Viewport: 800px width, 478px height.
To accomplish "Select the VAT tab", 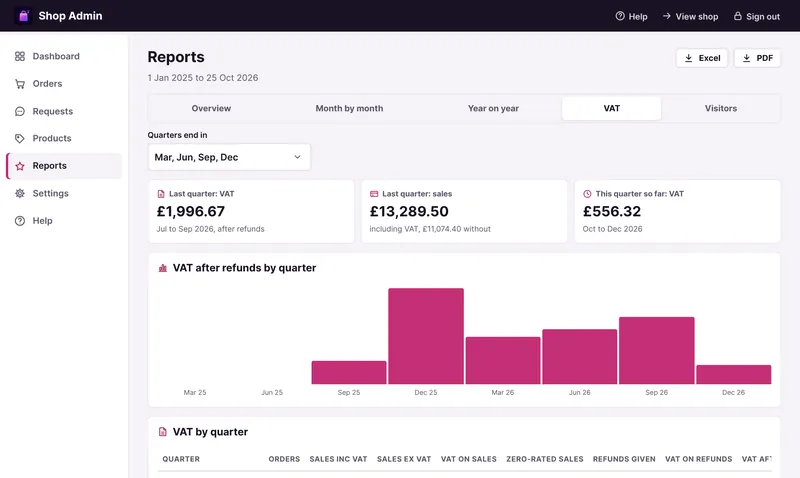I will tap(611, 108).
